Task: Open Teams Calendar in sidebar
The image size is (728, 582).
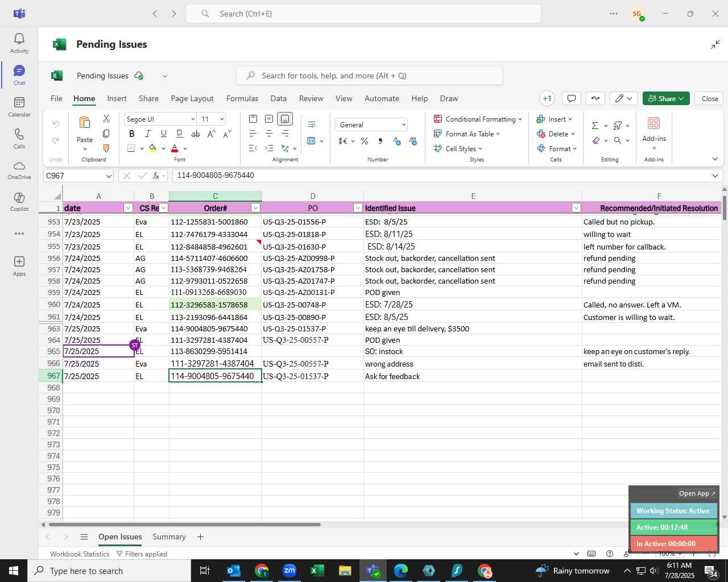Action: [x=19, y=106]
